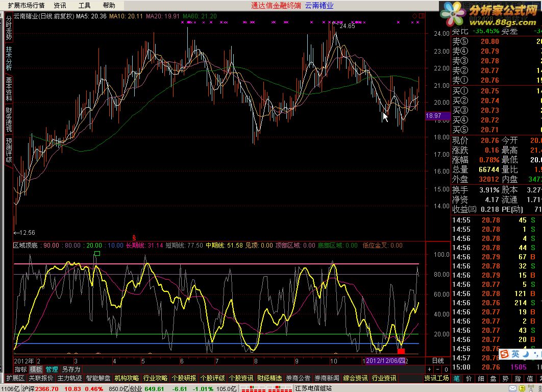542x392 pixels.
Task: Switch to 财务透视 sidebar tab
Action: tap(9, 119)
